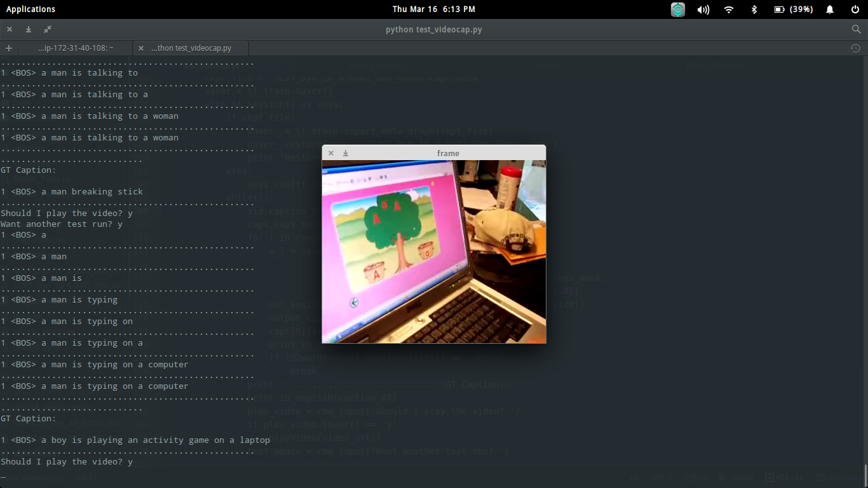Click the line "1 <BOS> a man is typing on a"
Viewport: 868px width, 488px height.
(72, 342)
